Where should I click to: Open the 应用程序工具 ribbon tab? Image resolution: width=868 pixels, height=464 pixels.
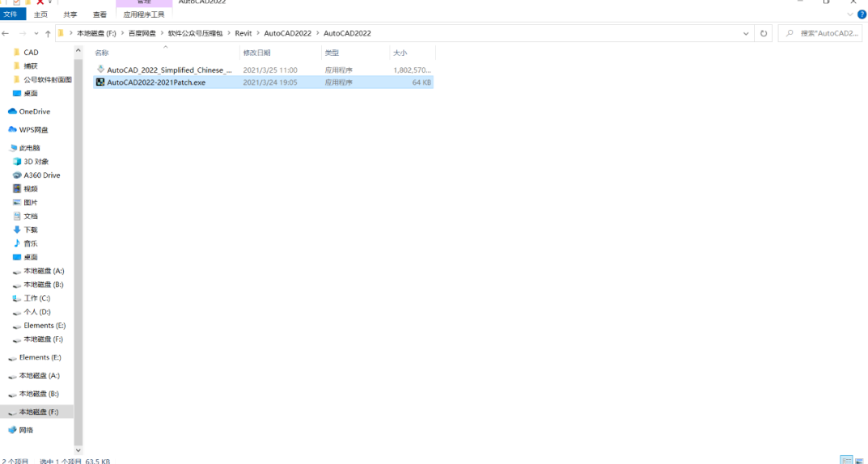tap(144, 15)
